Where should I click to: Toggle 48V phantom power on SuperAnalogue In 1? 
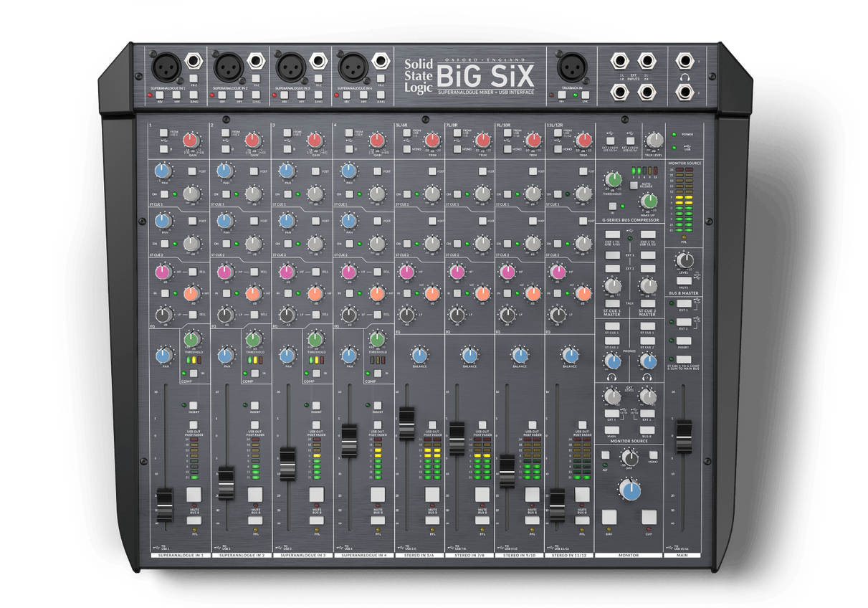tap(159, 95)
